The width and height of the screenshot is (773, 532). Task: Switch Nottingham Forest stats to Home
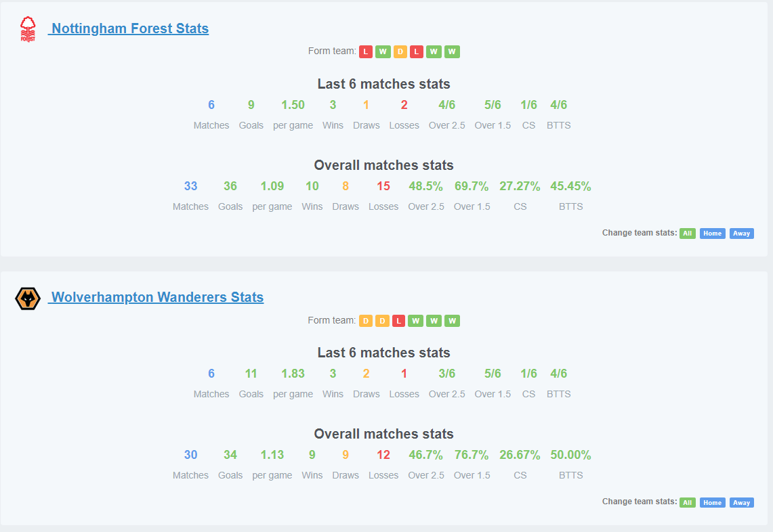(712, 234)
